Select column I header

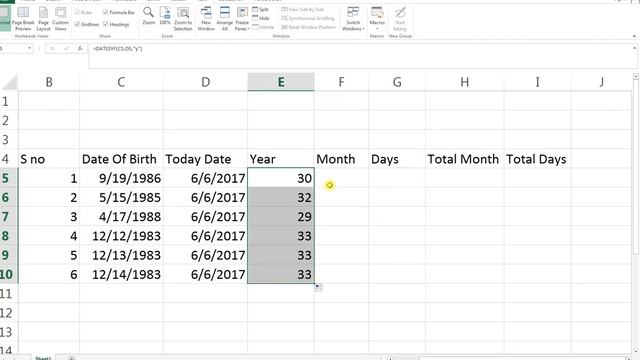[x=538, y=82]
